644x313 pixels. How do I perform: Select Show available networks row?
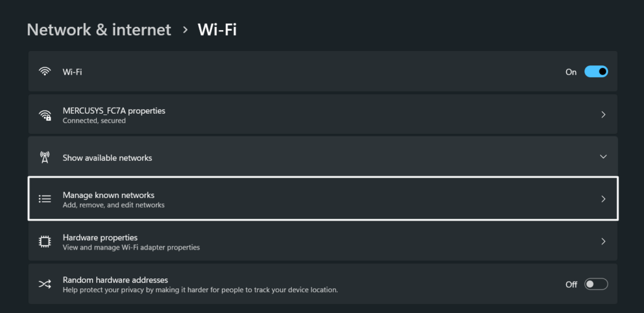pos(108,158)
